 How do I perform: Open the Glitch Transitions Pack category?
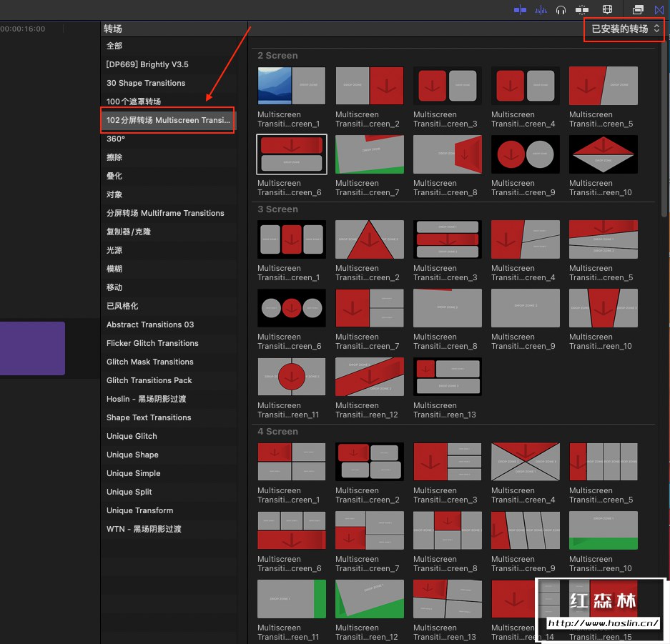coord(149,380)
